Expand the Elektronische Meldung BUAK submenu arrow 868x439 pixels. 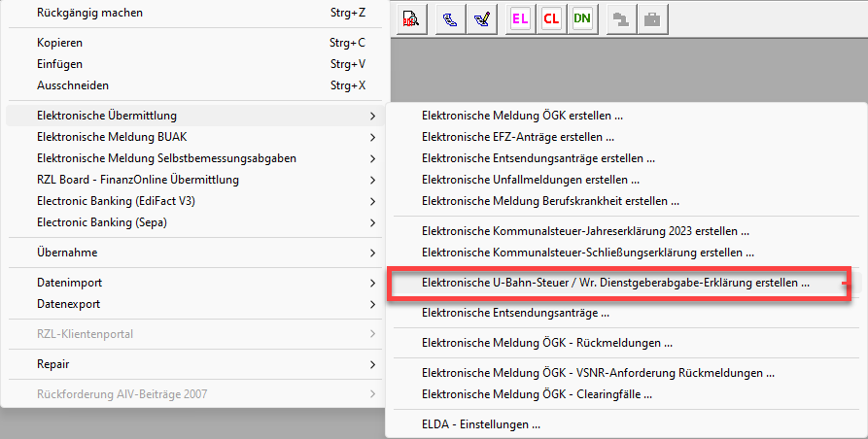pyautogui.click(x=372, y=137)
